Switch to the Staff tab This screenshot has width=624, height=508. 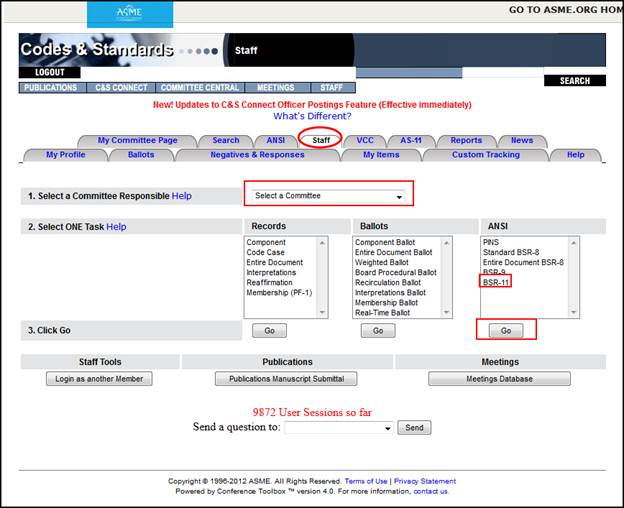[x=321, y=140]
